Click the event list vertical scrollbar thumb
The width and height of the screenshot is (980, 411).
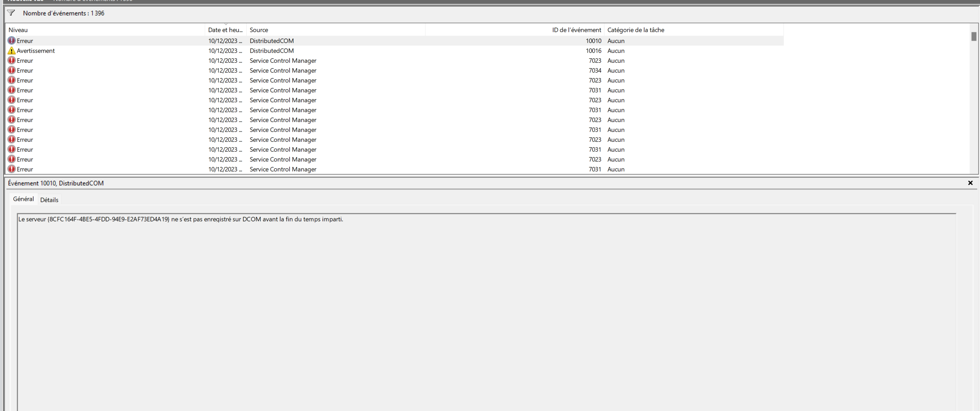973,36
